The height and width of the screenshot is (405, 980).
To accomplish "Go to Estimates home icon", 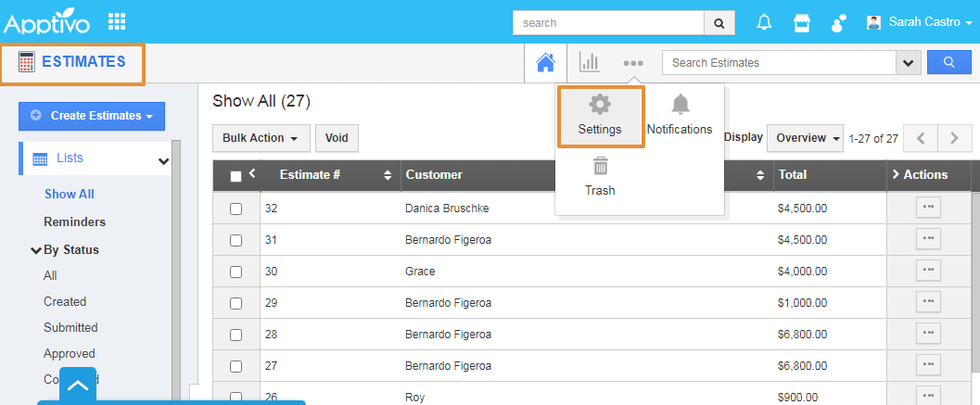I will click(x=545, y=63).
